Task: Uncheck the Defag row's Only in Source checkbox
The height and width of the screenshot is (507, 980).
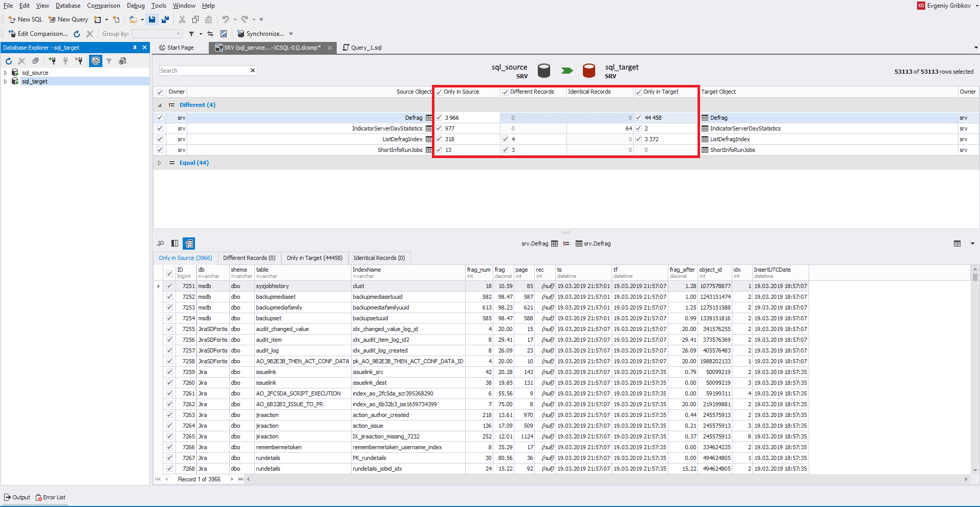Action: (439, 118)
